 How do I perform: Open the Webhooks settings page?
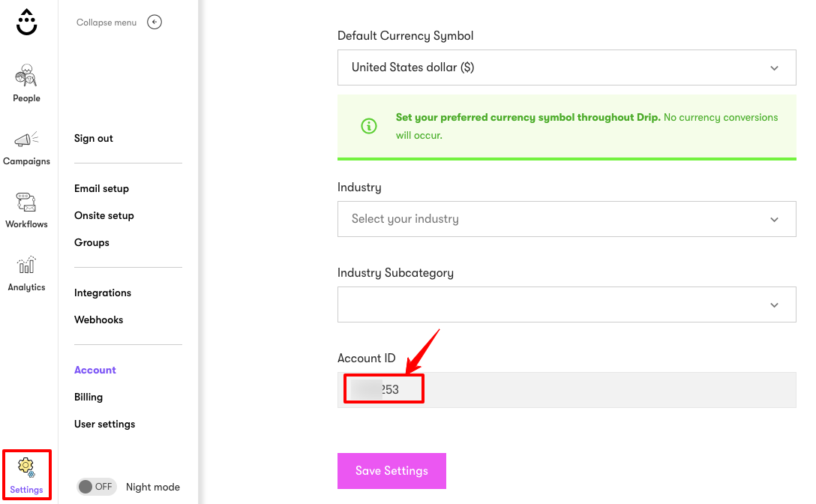(98, 319)
